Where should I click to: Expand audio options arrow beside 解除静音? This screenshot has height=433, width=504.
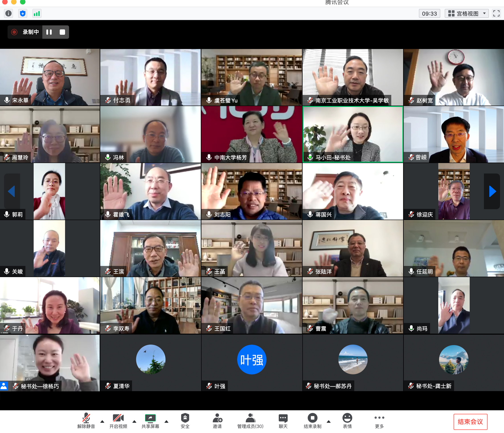[x=102, y=422]
